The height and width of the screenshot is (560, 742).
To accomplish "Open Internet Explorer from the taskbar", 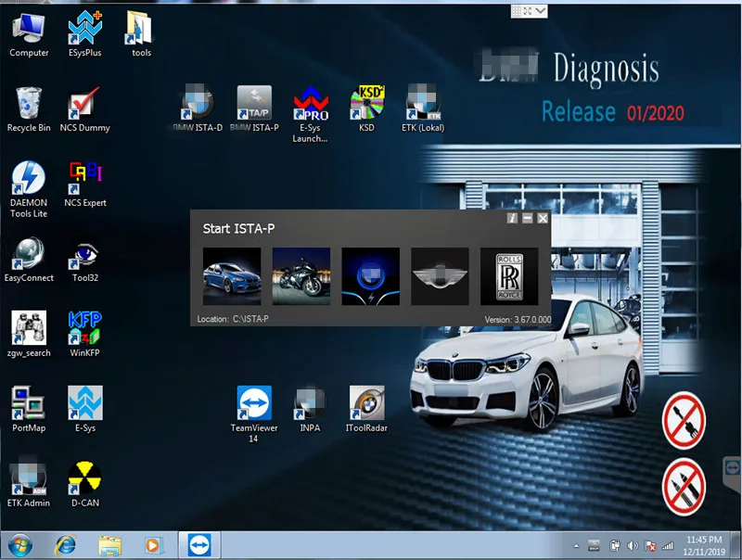I will 65,545.
